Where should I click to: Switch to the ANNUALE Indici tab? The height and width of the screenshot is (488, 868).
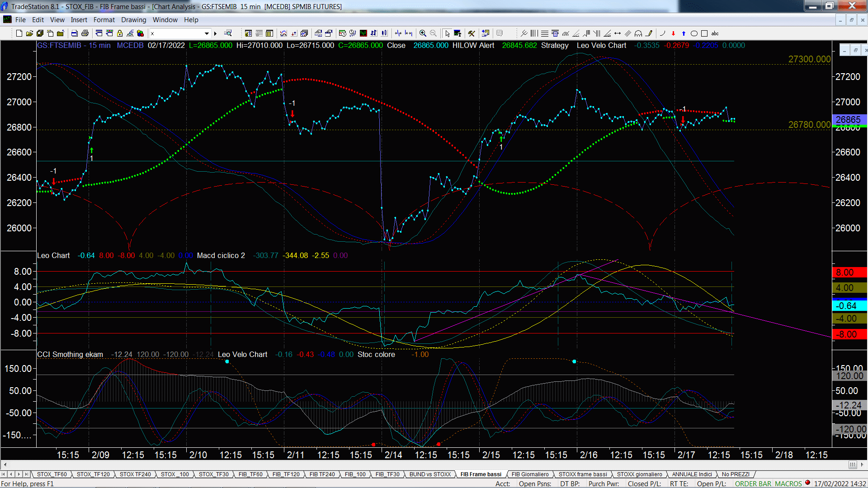[x=692, y=474]
